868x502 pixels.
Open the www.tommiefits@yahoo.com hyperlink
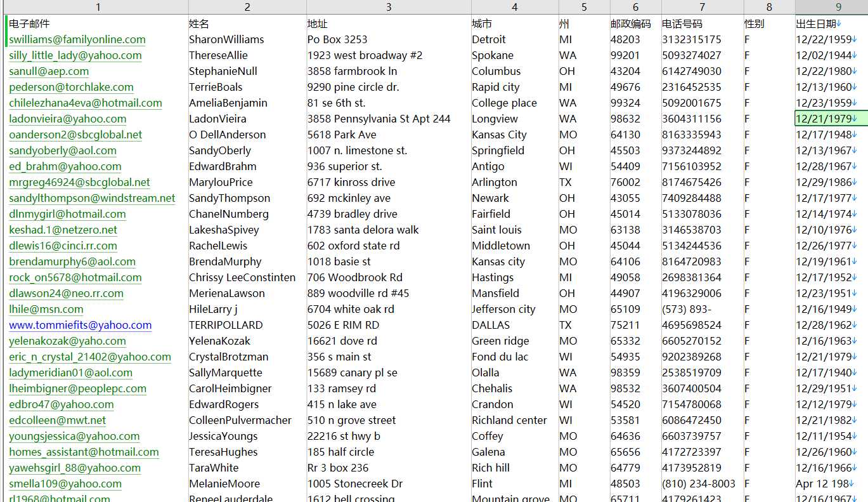tap(81, 325)
